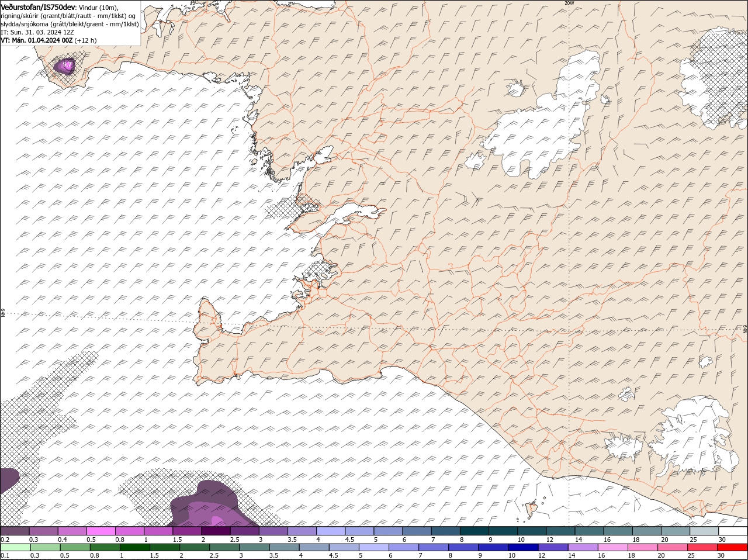Select upper legend swatch between 25 and 30

point(704,531)
